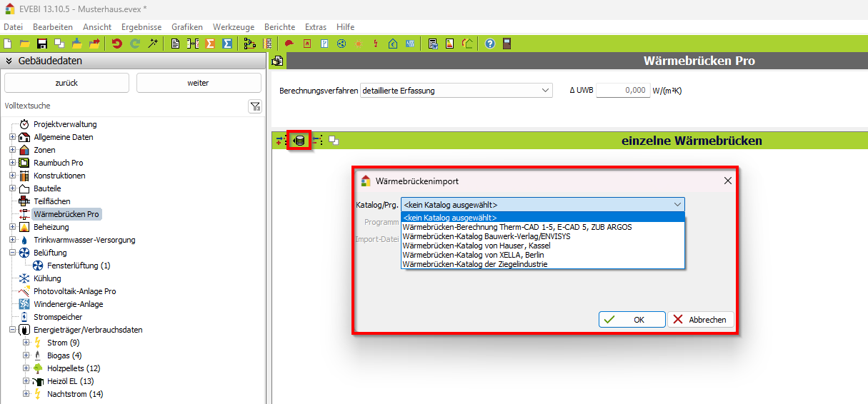Expand the Strom (9) energy carrier node
Viewport: 868px width, 404px height.
pos(26,343)
